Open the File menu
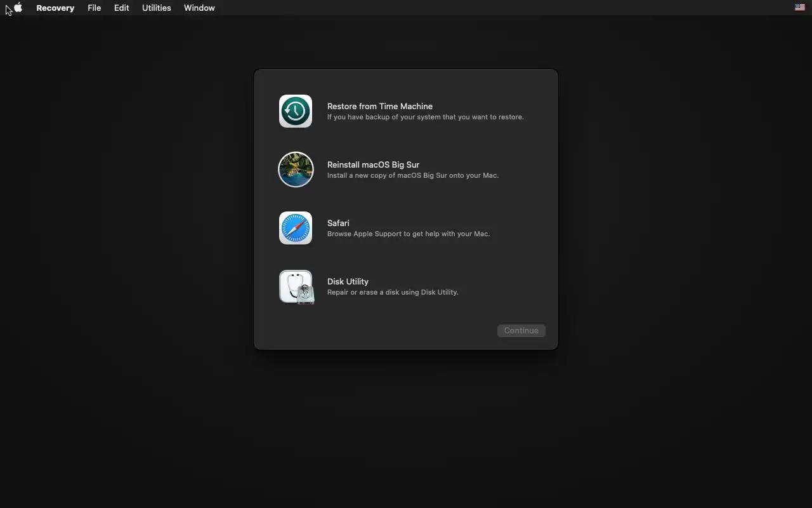 coord(94,8)
